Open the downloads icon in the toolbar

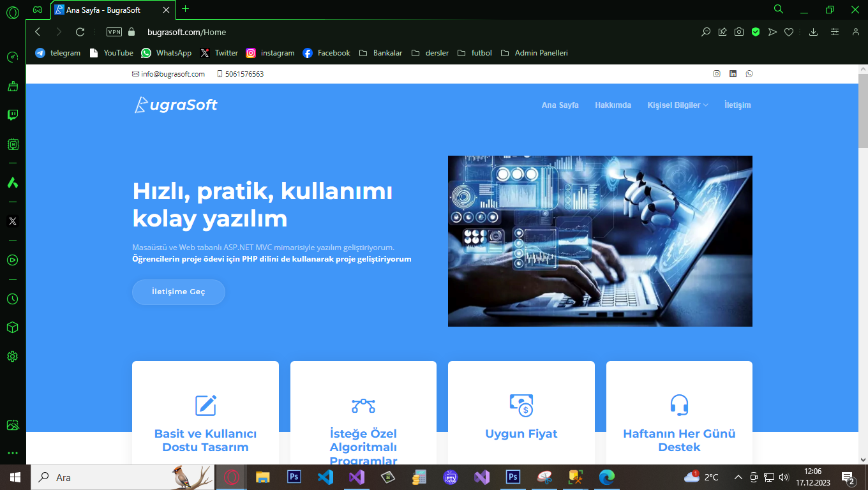[x=813, y=32]
